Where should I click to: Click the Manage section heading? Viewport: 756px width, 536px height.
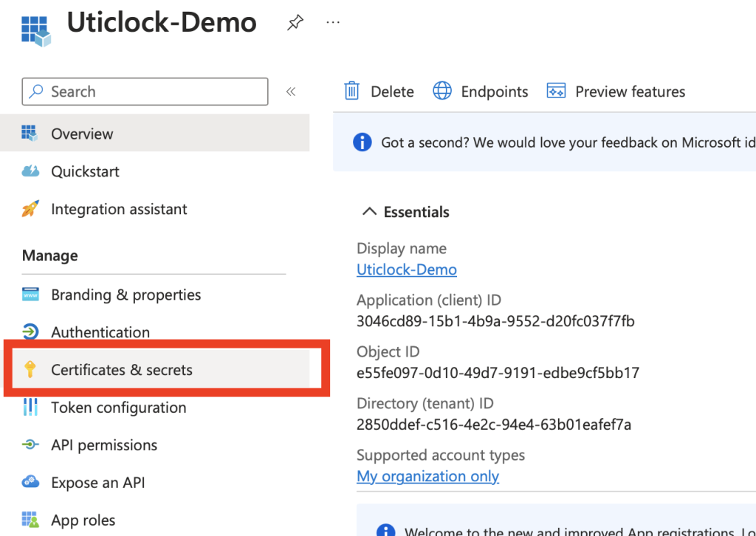pos(49,255)
